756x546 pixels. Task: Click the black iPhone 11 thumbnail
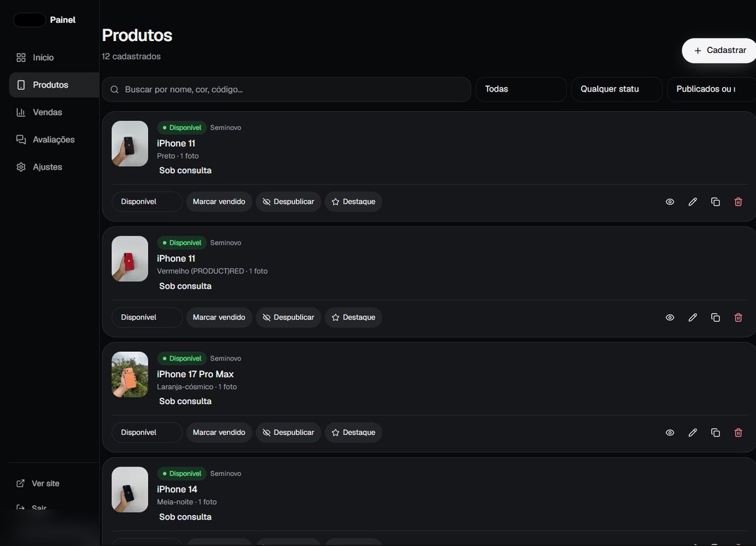point(130,144)
